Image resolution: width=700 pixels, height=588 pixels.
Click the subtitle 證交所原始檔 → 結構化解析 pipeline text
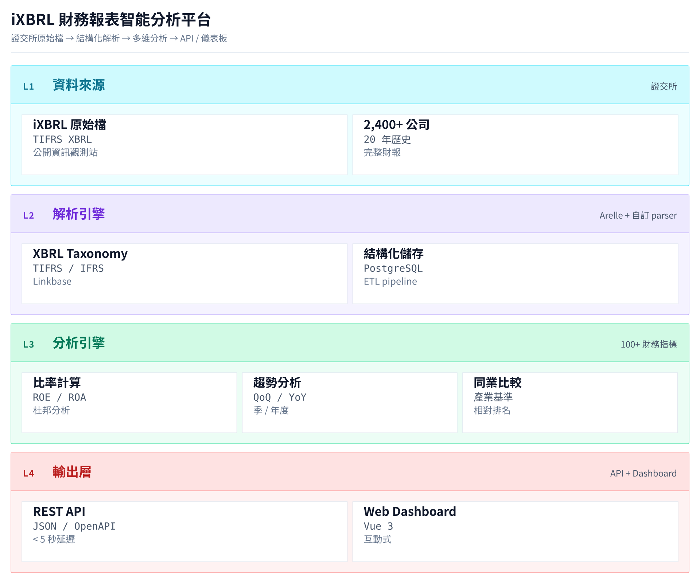119,38
